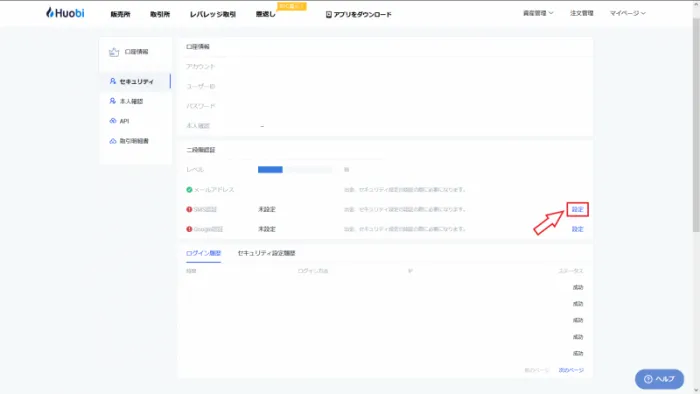Click the red warning icon by SMS認証
The width and height of the screenshot is (700, 394).
pos(189,209)
